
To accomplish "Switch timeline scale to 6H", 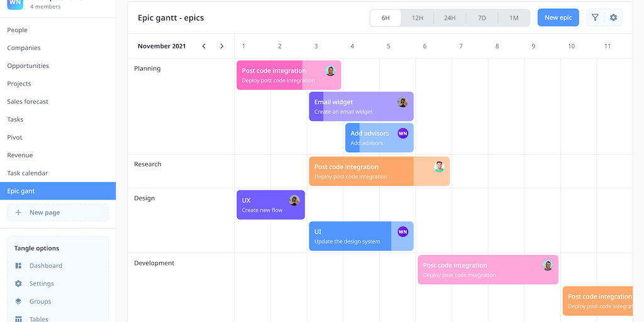I will click(x=386, y=18).
